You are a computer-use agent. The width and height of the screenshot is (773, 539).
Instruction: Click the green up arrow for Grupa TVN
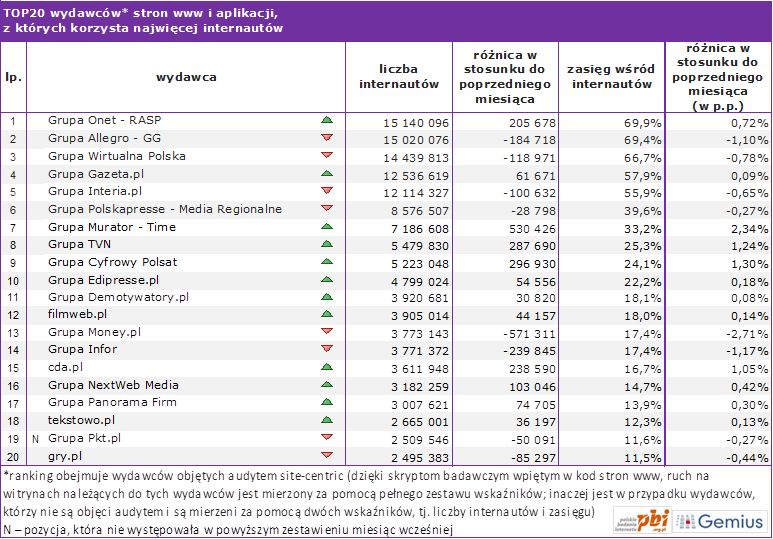pos(327,244)
